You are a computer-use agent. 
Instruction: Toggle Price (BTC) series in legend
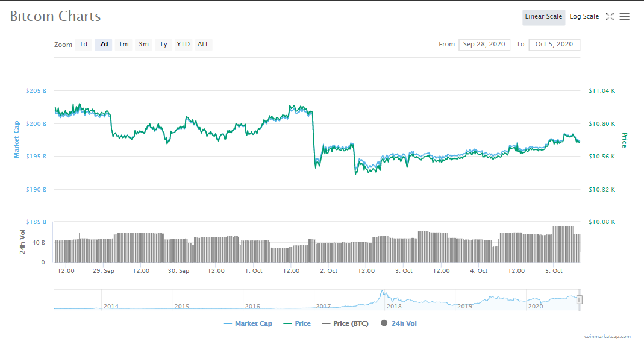pos(345,323)
